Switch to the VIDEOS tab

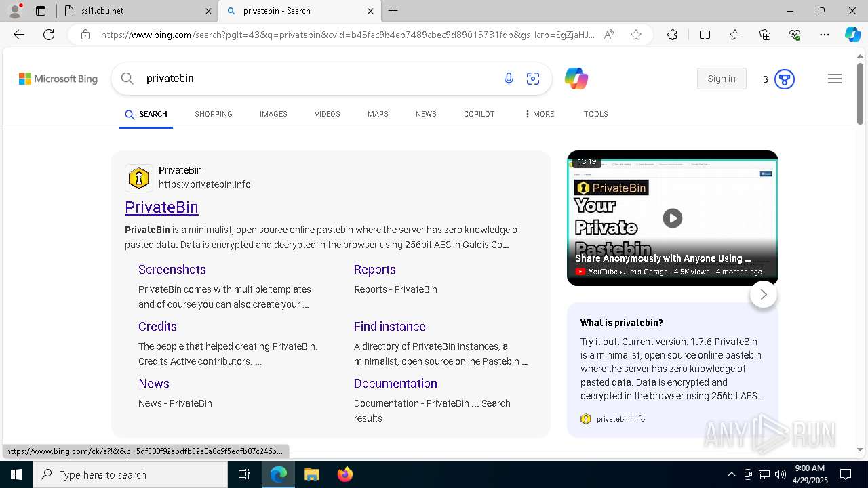coord(328,114)
